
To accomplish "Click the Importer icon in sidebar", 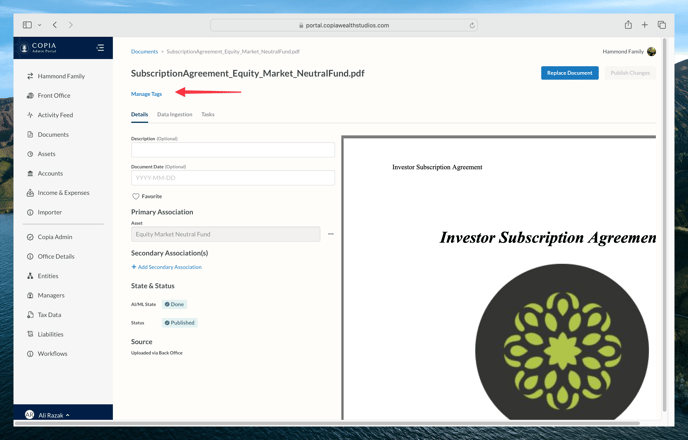I will point(30,212).
